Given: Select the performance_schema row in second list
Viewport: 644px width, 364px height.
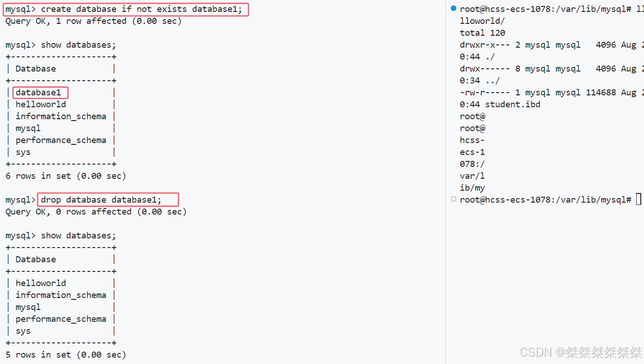Looking at the screenshot, I should click(61, 319).
